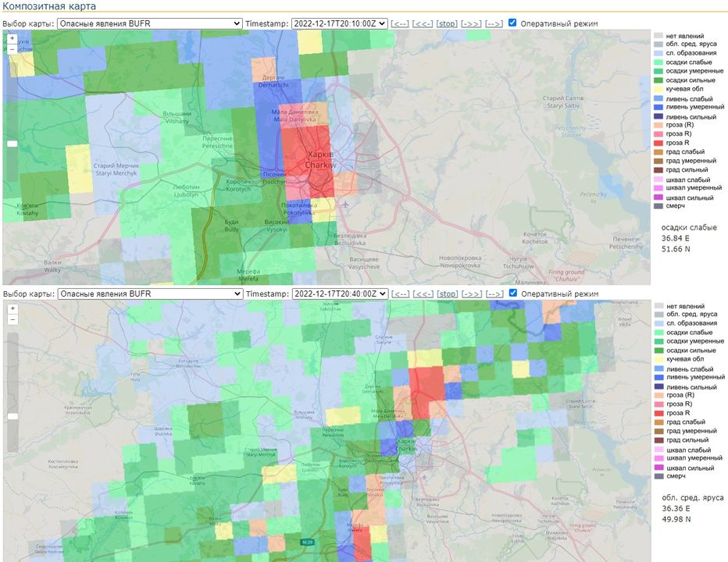Toggle top map 'Оперативный режим' checkbox
Viewport: 728px width, 562px height.
[512, 23]
